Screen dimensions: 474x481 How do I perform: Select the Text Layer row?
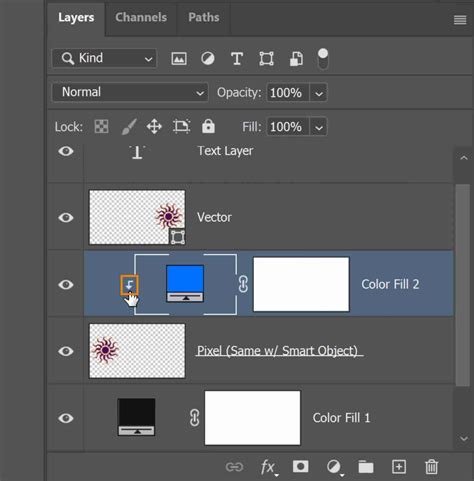(x=250, y=163)
